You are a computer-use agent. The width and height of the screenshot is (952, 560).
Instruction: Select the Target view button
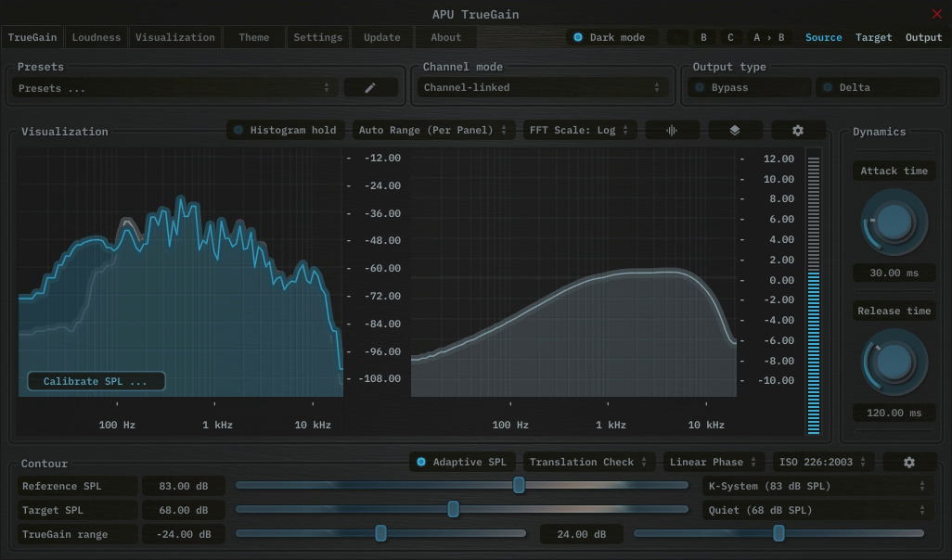[873, 38]
